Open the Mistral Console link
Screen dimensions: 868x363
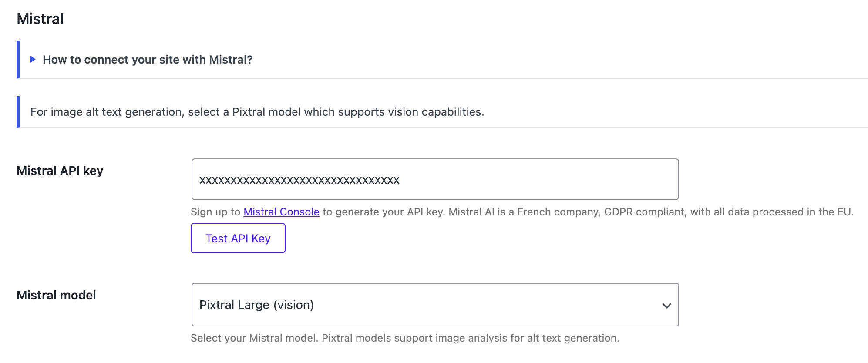tap(281, 212)
